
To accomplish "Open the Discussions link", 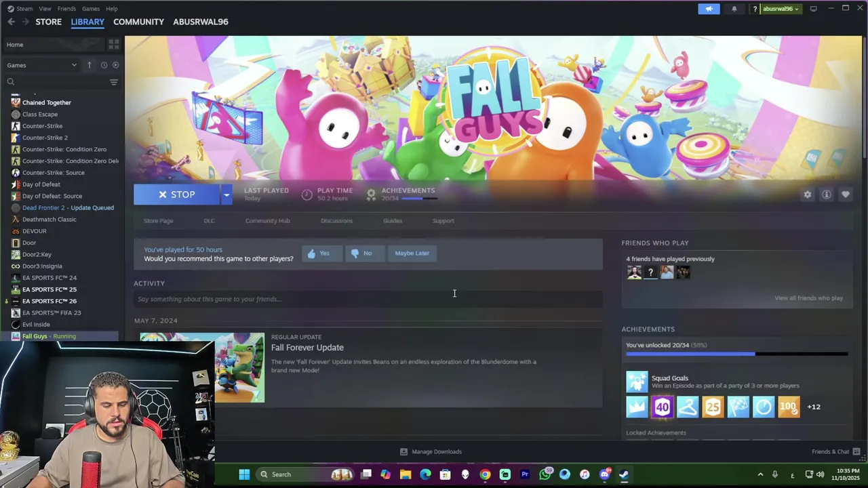I will click(336, 221).
